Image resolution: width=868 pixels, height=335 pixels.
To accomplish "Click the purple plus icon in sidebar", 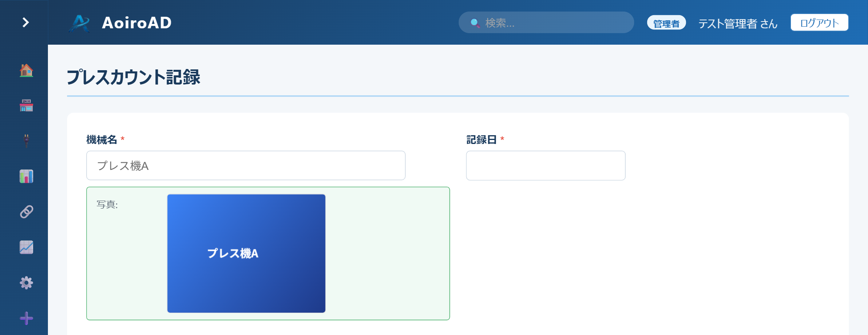I will tap(26, 318).
